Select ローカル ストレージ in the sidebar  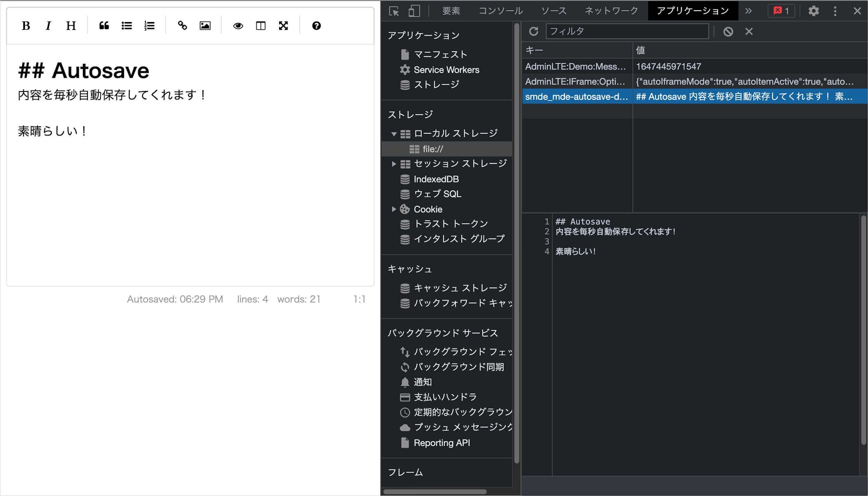455,134
